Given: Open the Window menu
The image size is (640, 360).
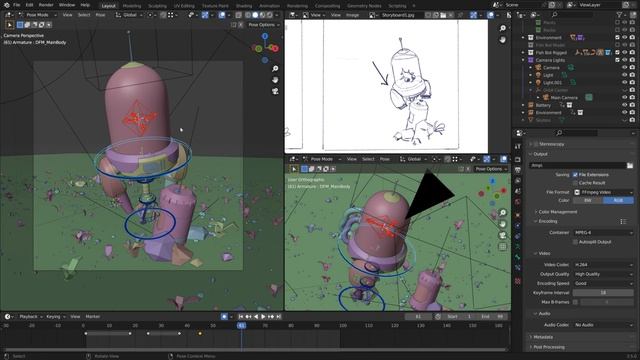Looking at the screenshot, I should click(67, 5).
